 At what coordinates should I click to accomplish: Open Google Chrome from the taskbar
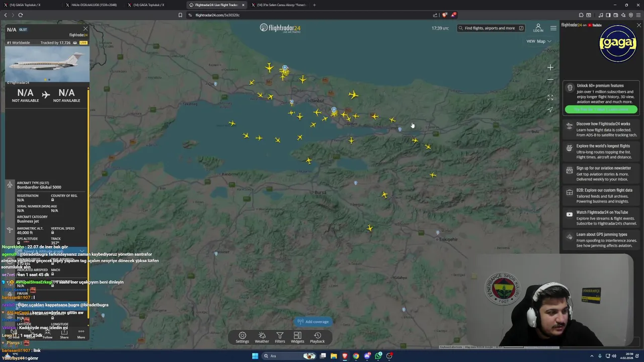(x=356, y=356)
